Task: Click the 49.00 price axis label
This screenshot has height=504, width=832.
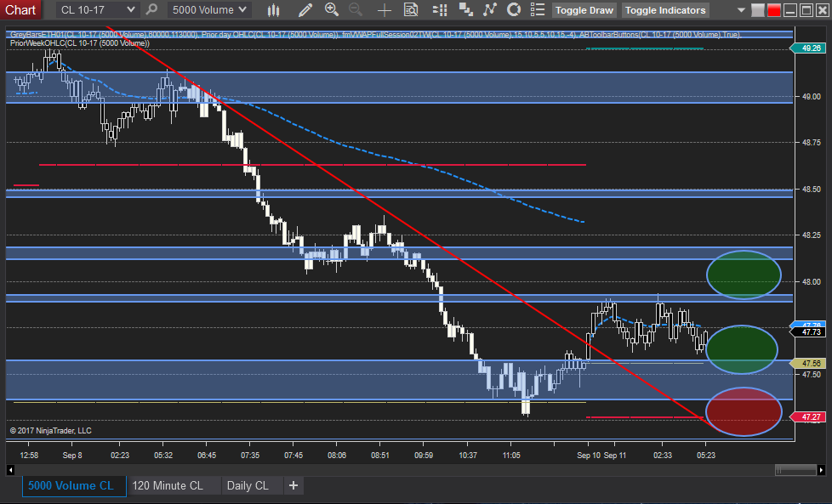Action: (x=812, y=96)
